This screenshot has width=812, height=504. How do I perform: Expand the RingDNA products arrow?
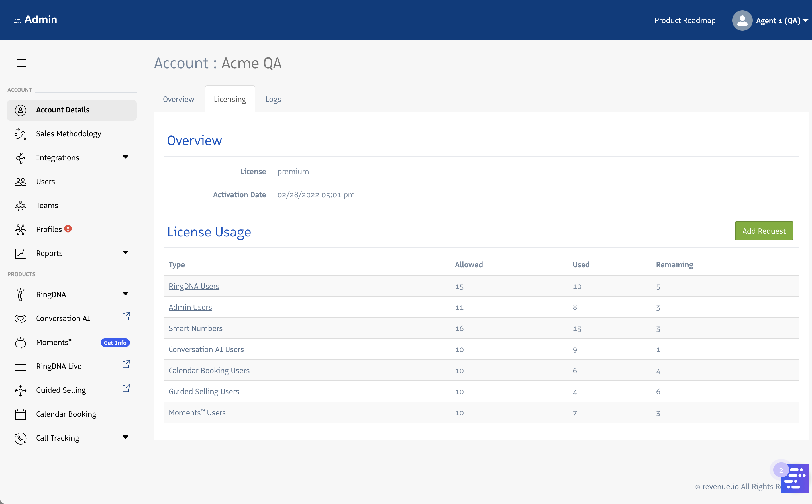(x=125, y=294)
